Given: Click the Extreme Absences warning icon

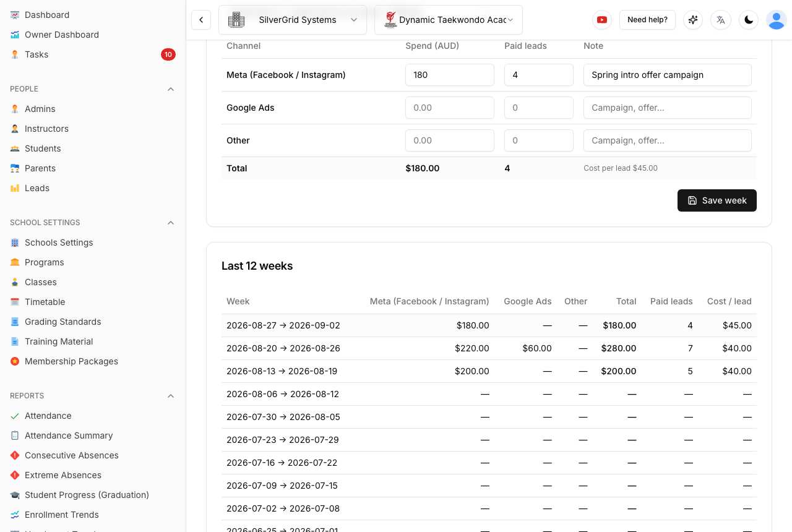Looking at the screenshot, I should pyautogui.click(x=15, y=475).
